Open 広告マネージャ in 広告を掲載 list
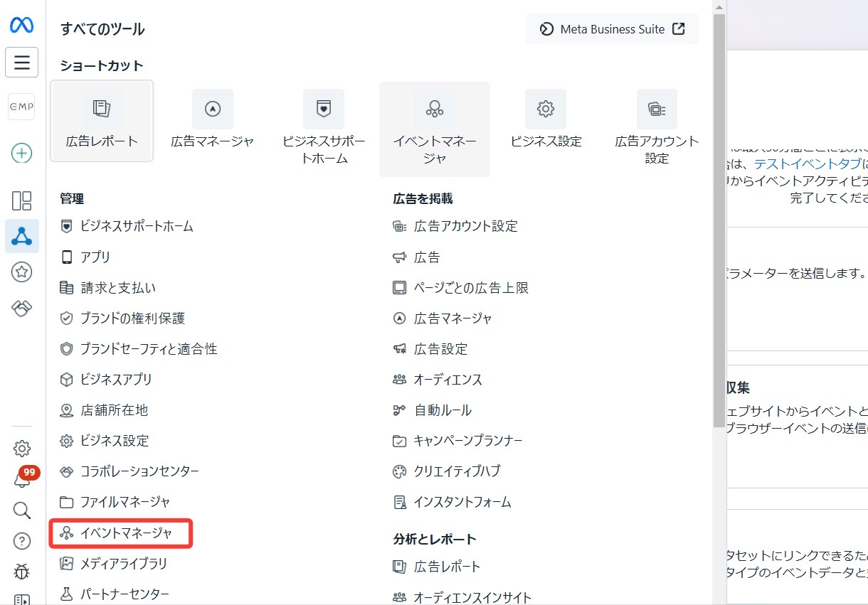Image resolution: width=868 pixels, height=605 pixels. (443, 318)
